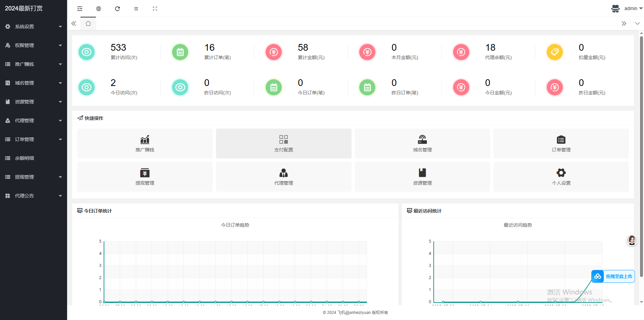Viewport: 644px width, 320px height.
Task: Collapse the sidebar with the menu fold icon
Action: [x=80, y=9]
